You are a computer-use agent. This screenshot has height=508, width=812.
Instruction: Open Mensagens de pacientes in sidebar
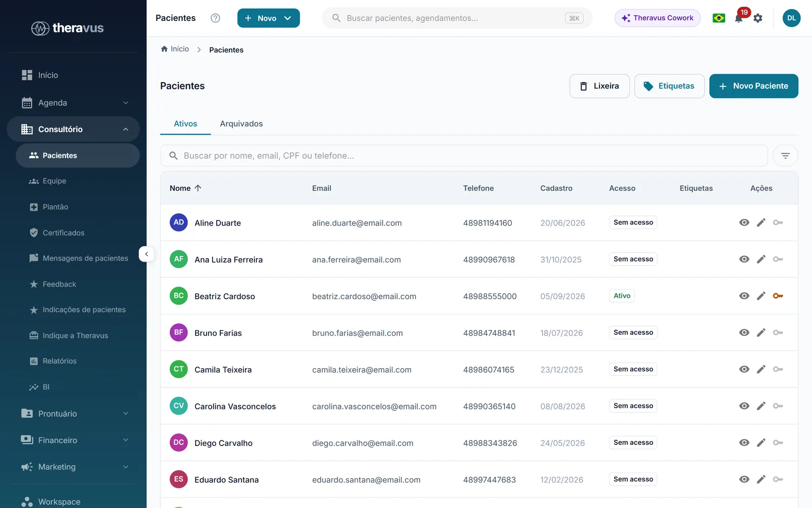click(x=78, y=258)
